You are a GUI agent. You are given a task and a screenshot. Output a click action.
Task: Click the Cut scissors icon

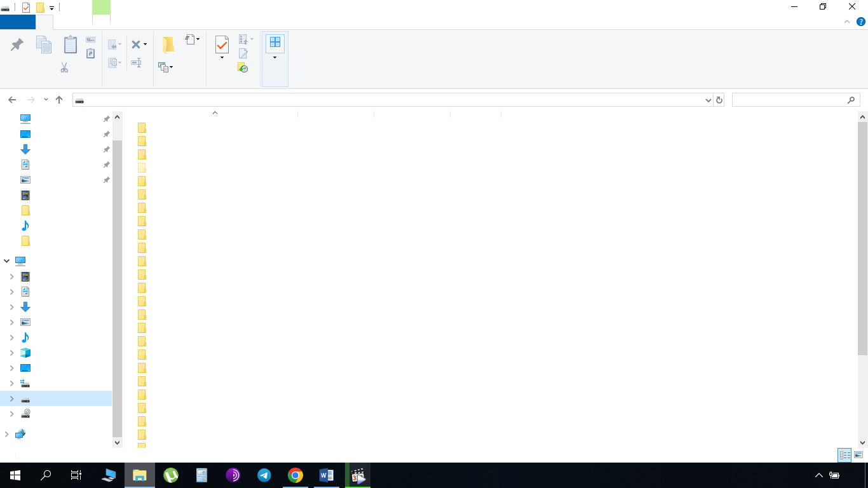tap(64, 67)
